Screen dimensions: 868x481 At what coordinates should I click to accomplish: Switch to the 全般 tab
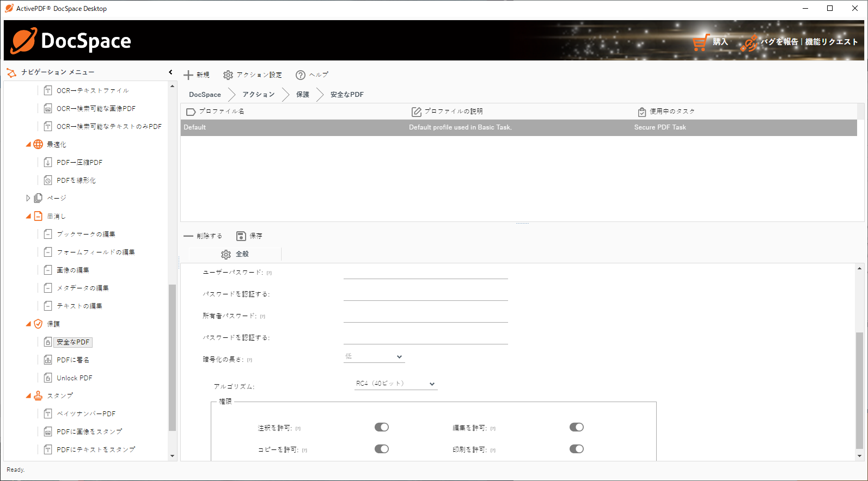click(x=235, y=254)
